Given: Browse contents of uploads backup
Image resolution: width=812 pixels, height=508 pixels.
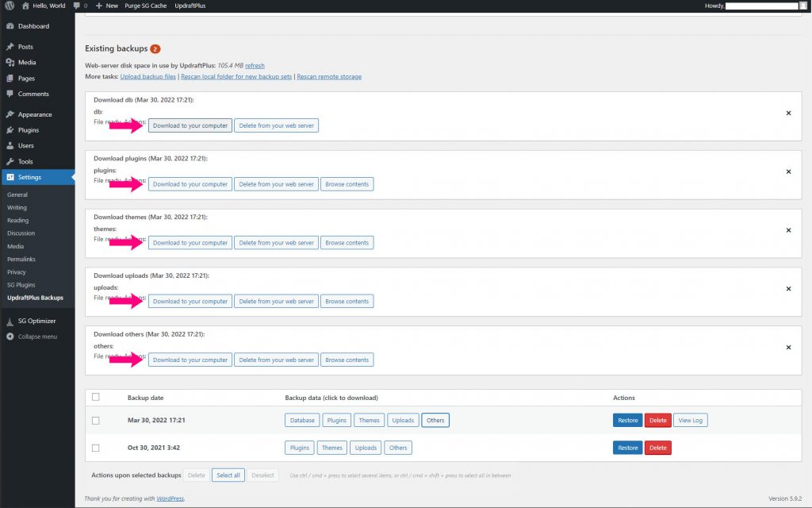Looking at the screenshot, I should [x=347, y=301].
